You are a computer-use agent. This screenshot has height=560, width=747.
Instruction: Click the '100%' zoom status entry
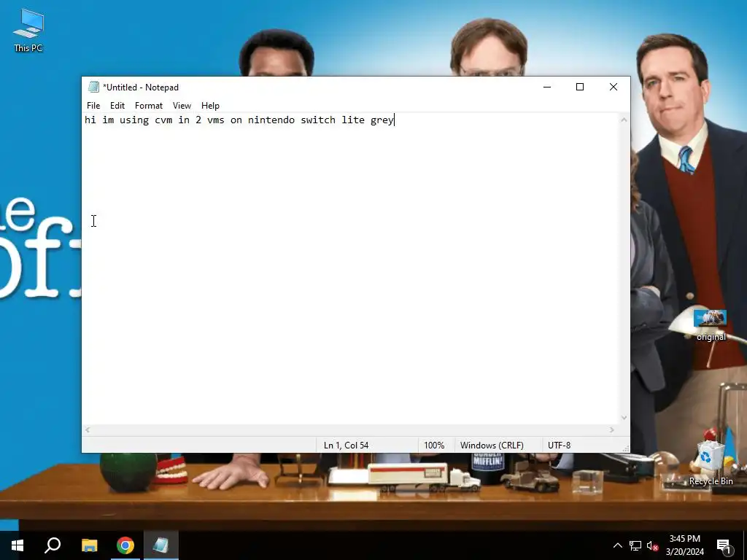click(x=434, y=446)
